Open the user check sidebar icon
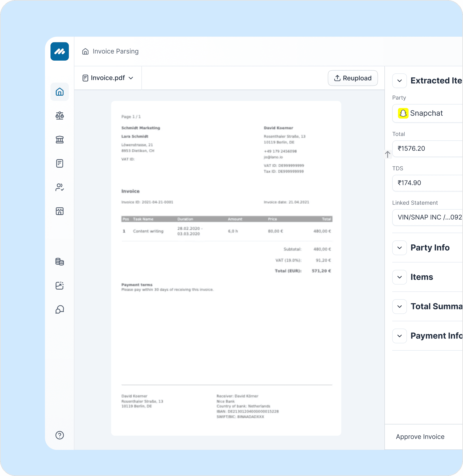Image resolution: width=463 pixels, height=476 pixels. (x=60, y=187)
